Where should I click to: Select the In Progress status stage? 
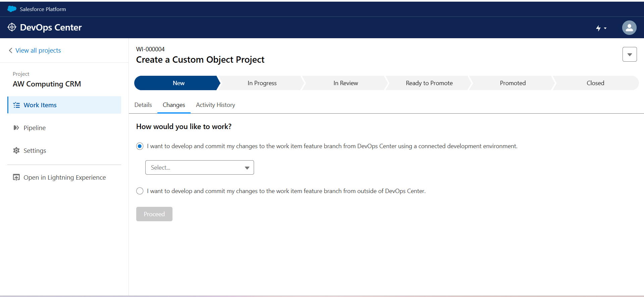point(262,83)
